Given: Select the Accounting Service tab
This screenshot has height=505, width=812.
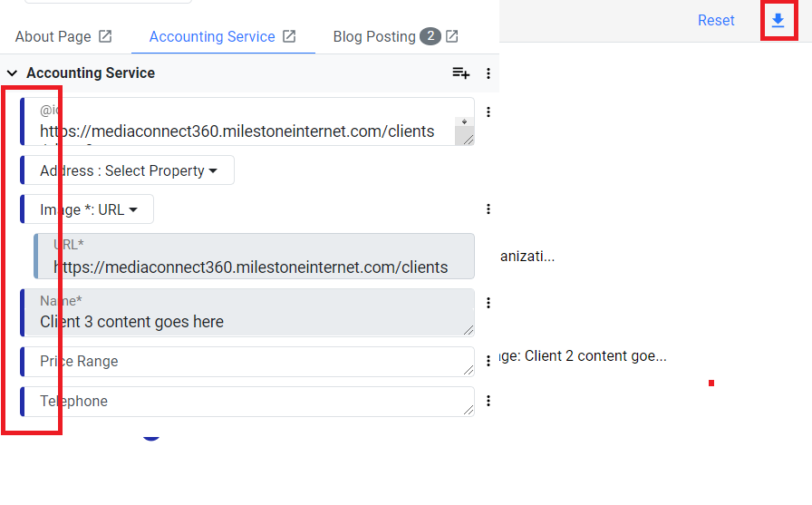Looking at the screenshot, I should (x=212, y=37).
